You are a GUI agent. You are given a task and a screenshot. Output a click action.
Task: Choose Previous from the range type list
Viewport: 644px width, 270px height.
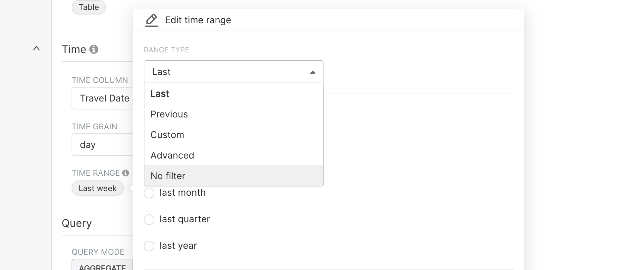click(x=169, y=114)
